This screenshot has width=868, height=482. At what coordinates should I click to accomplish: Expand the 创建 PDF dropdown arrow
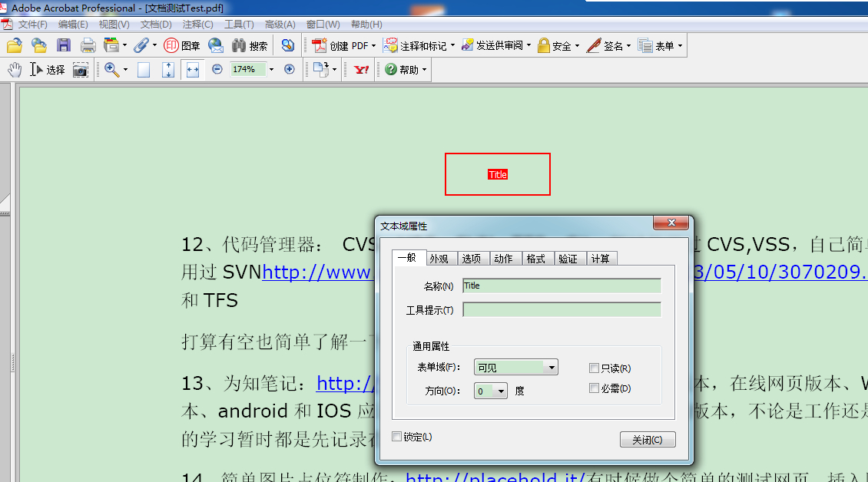coord(373,46)
